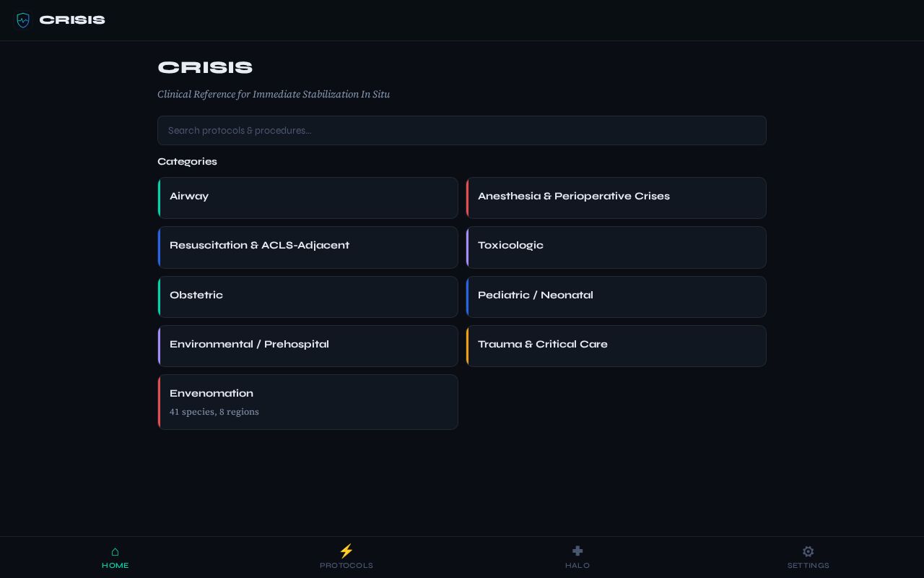Open HALO via the plus cross icon
924x578 pixels.
tap(577, 551)
